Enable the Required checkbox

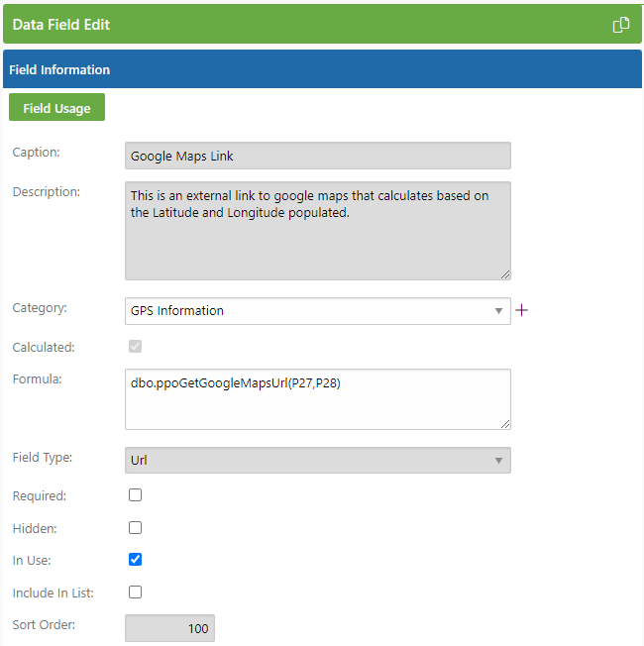click(x=135, y=494)
